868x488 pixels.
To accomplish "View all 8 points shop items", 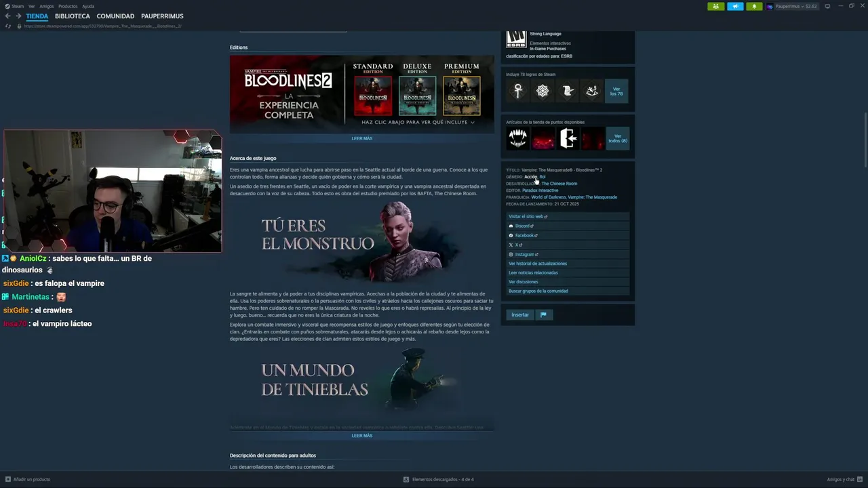I will tap(618, 138).
